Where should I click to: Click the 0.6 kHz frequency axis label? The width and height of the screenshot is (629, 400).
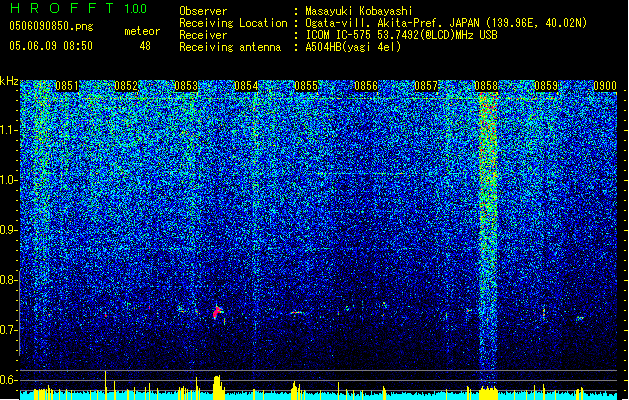pos(9,380)
